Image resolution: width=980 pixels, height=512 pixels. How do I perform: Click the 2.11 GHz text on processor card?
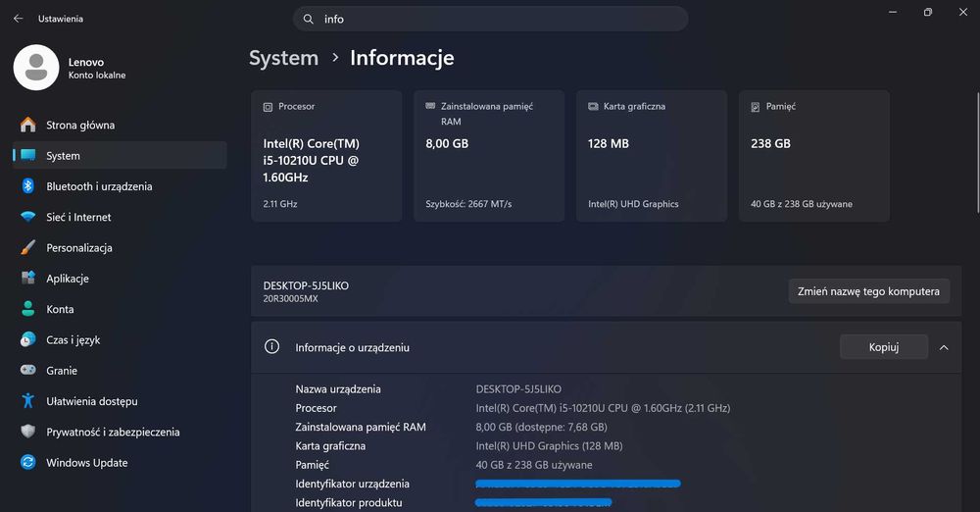tap(280, 204)
